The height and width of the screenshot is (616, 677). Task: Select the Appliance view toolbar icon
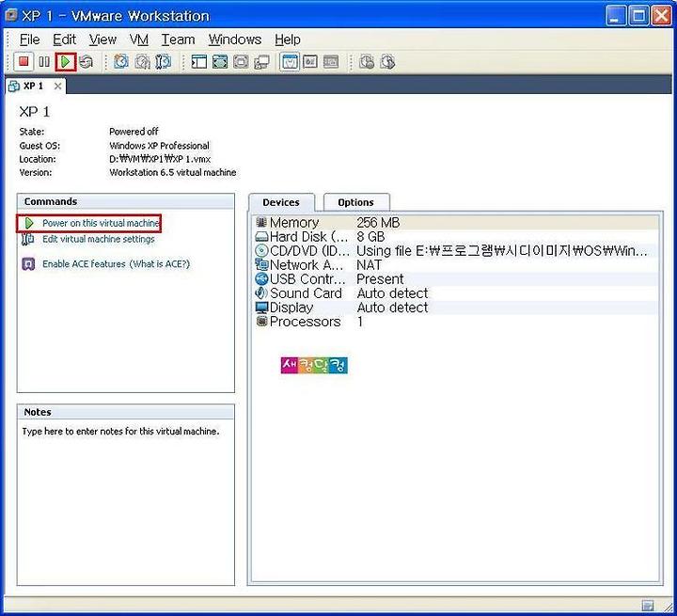tap(310, 62)
